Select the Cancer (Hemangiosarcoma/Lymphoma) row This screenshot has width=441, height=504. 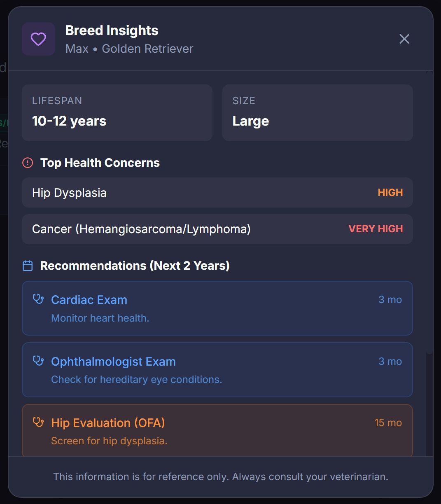(x=206, y=229)
